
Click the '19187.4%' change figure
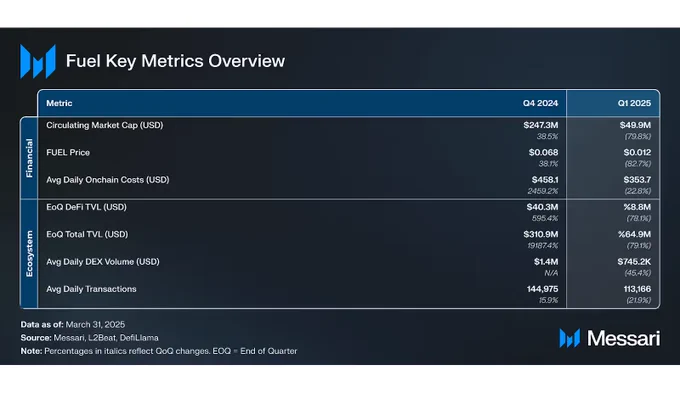(543, 246)
